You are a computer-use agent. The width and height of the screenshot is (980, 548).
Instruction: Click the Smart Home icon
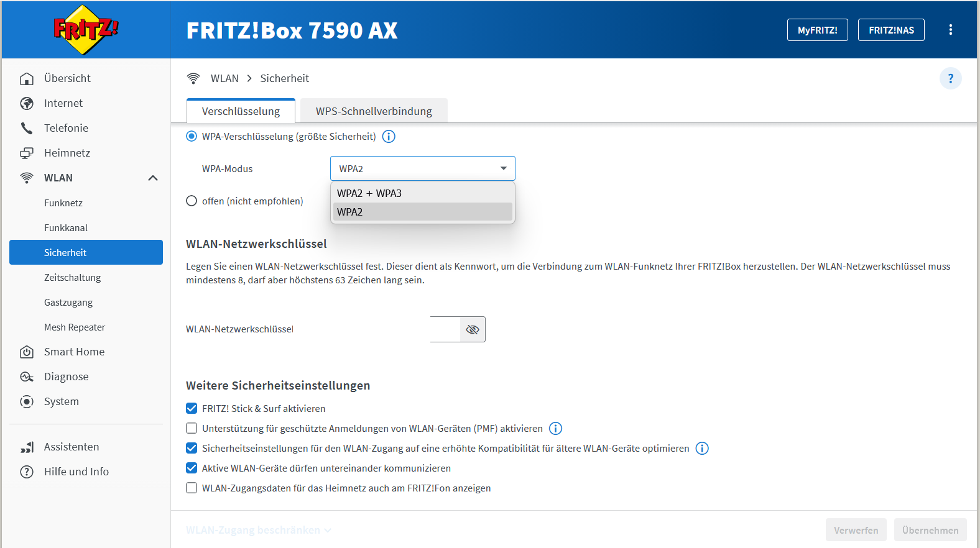27,352
